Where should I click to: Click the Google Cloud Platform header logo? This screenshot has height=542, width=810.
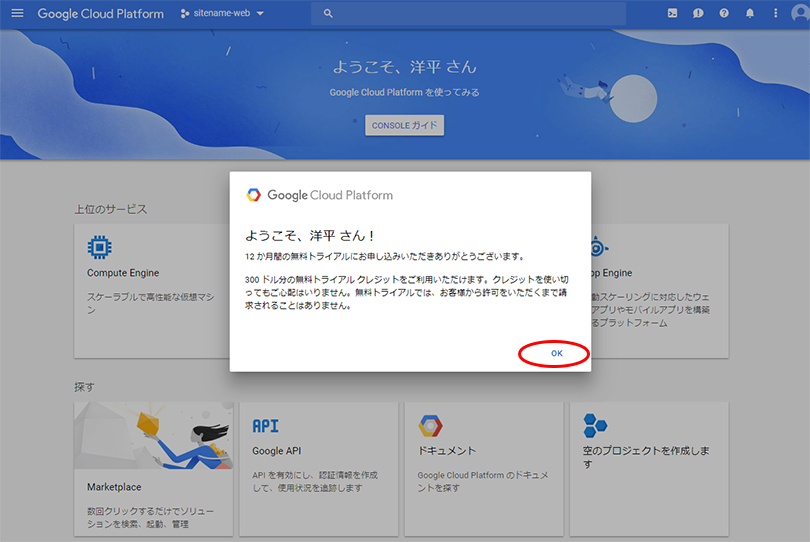100,13
